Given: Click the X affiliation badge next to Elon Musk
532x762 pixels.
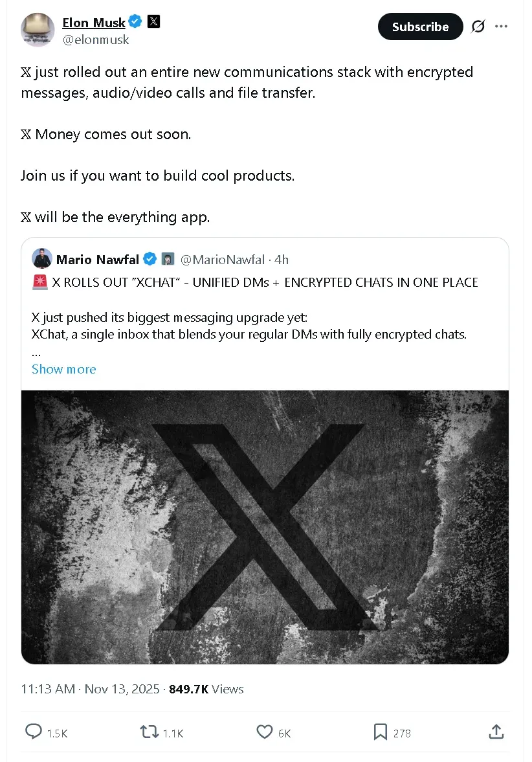Looking at the screenshot, I should tap(153, 21).
